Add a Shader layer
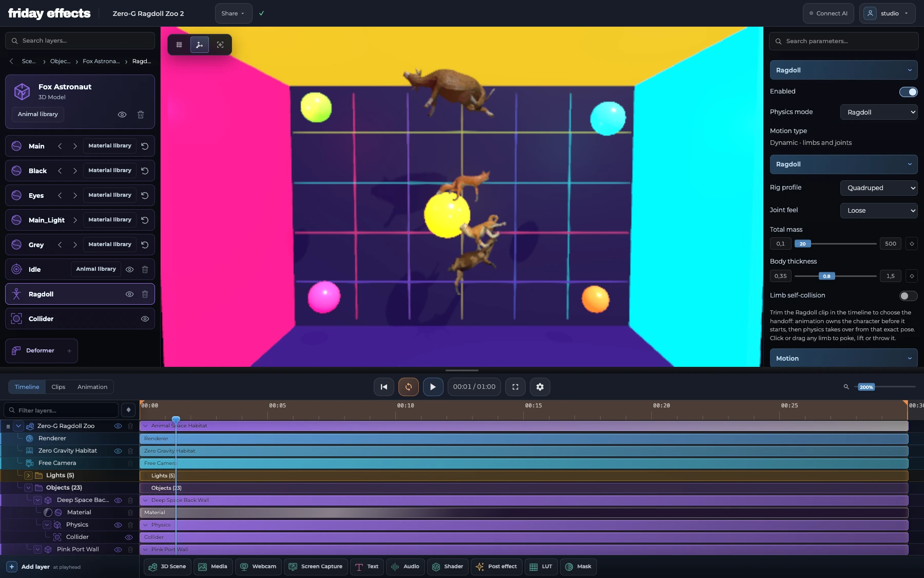The height and width of the screenshot is (578, 924). pyautogui.click(x=448, y=567)
